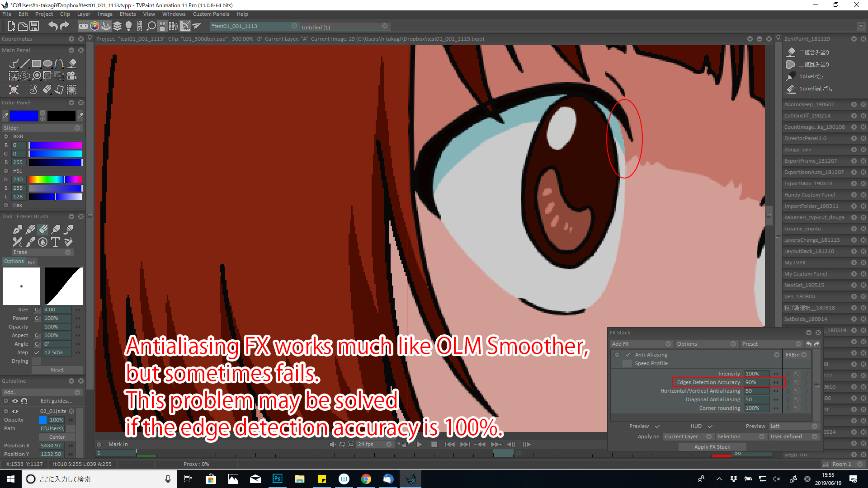Pick a color with the eyedropper beside the blue swatch
The image size is (868, 488).
5,116
